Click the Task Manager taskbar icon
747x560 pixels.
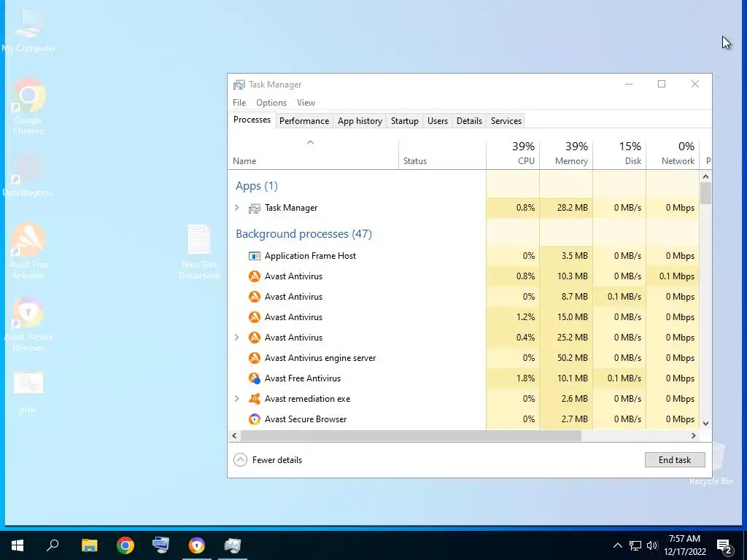tap(233, 545)
